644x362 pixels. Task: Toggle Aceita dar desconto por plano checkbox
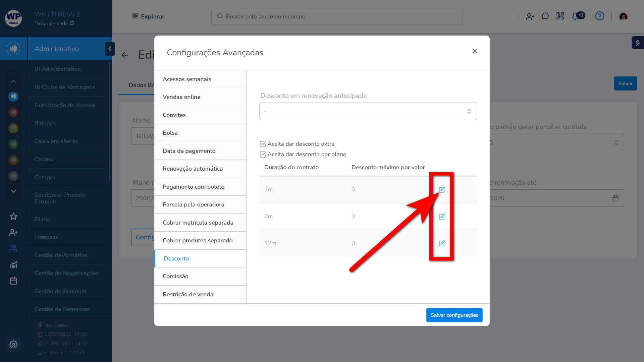click(x=263, y=155)
